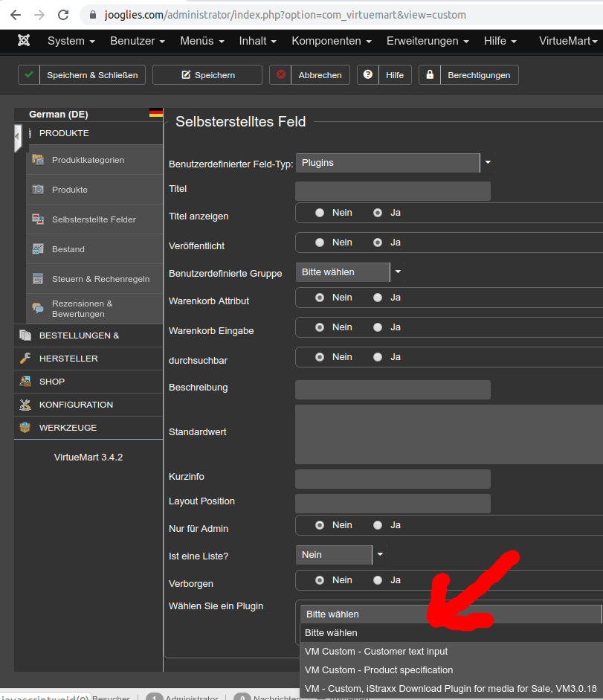Open the Komponenten menu

(331, 41)
